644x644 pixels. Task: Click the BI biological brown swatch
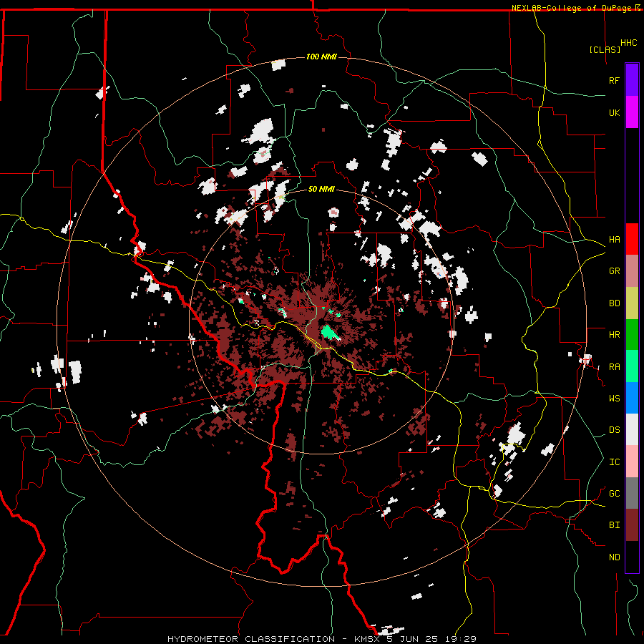pos(632,525)
